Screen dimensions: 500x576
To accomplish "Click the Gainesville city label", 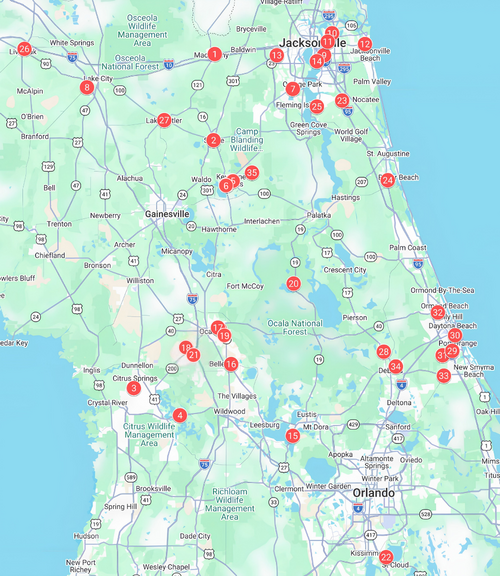I will click(x=167, y=214).
